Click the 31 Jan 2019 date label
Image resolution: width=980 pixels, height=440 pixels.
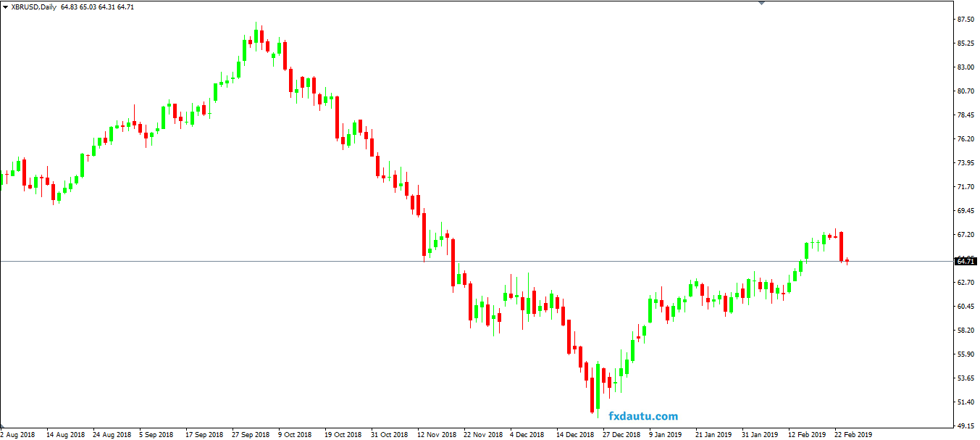tap(759, 435)
